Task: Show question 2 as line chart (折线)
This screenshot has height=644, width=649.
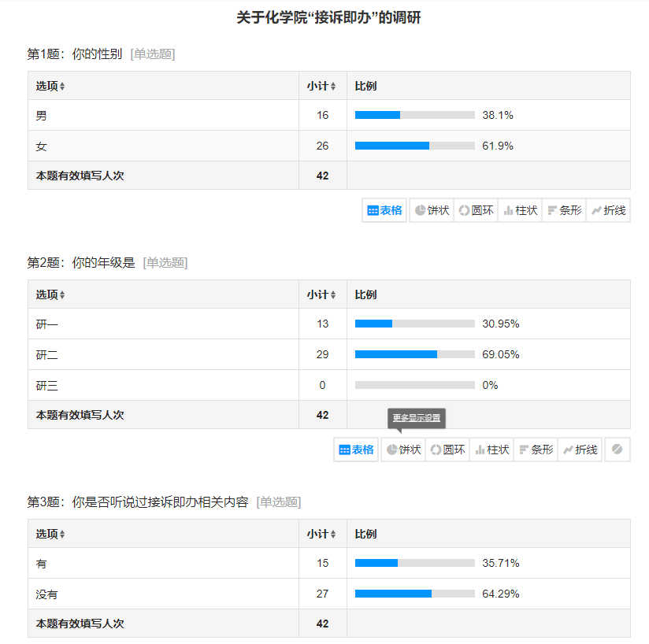Action: (x=580, y=450)
